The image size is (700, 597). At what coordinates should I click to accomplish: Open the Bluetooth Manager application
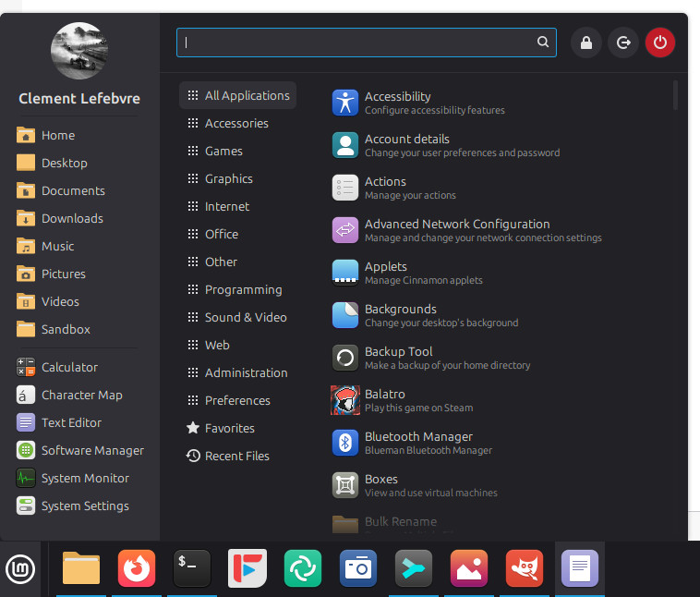click(x=418, y=443)
